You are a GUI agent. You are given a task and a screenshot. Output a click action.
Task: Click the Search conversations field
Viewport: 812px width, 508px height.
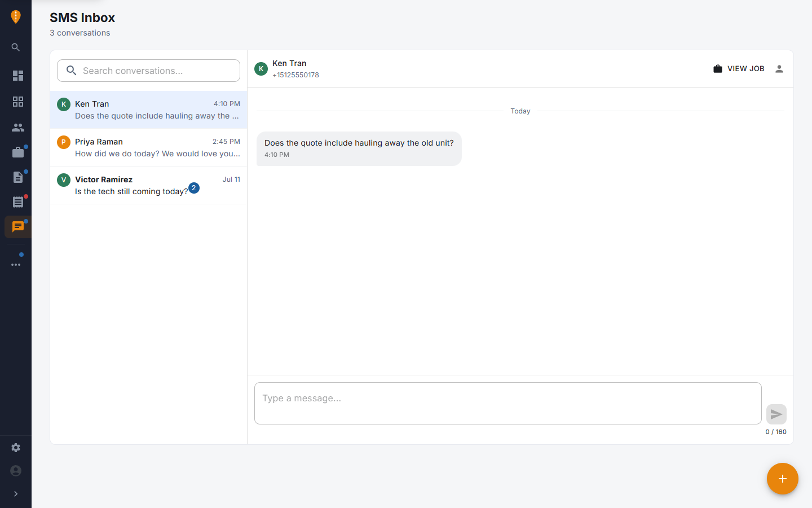click(x=148, y=71)
